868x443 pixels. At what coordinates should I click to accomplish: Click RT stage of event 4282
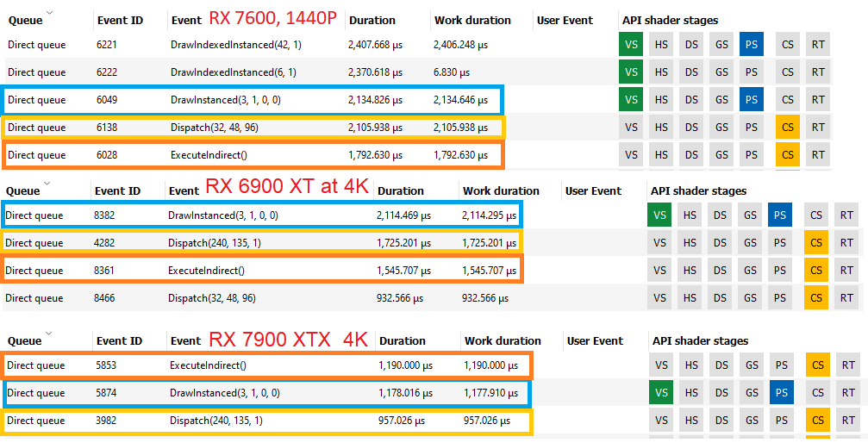(x=846, y=242)
